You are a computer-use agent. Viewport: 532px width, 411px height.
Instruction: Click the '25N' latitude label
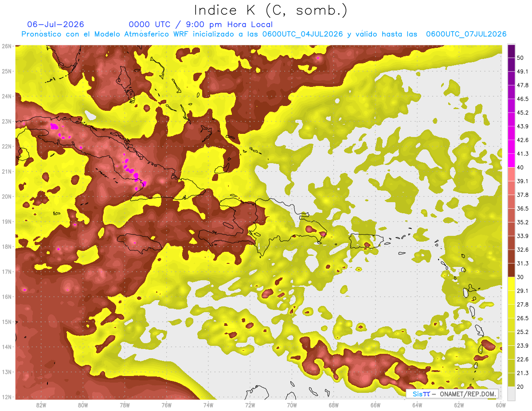tap(7, 71)
